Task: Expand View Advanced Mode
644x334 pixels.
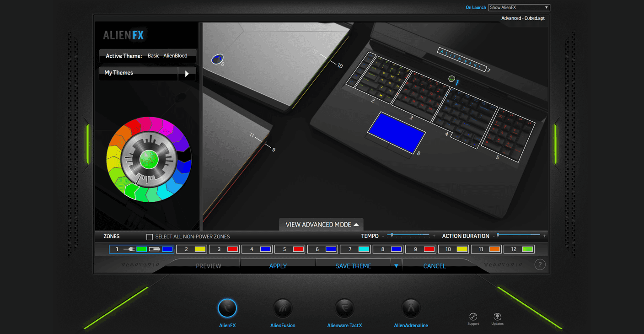Action: click(x=322, y=225)
